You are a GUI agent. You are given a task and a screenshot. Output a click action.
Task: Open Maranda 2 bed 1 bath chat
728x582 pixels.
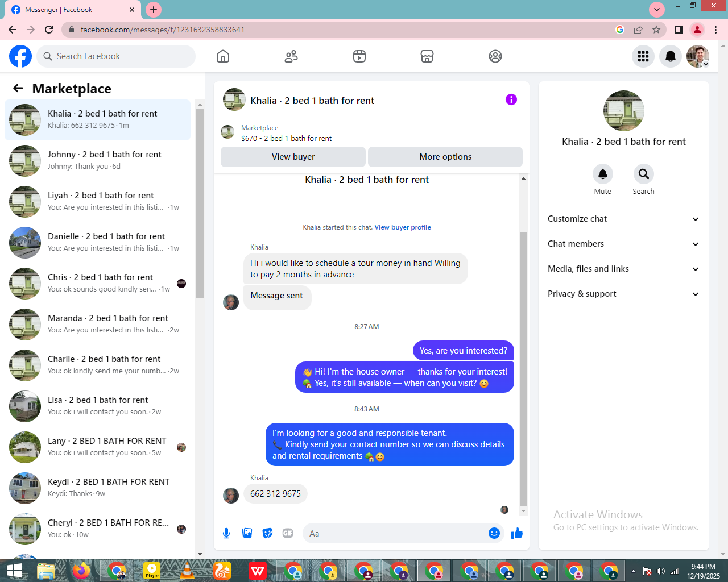(x=98, y=325)
